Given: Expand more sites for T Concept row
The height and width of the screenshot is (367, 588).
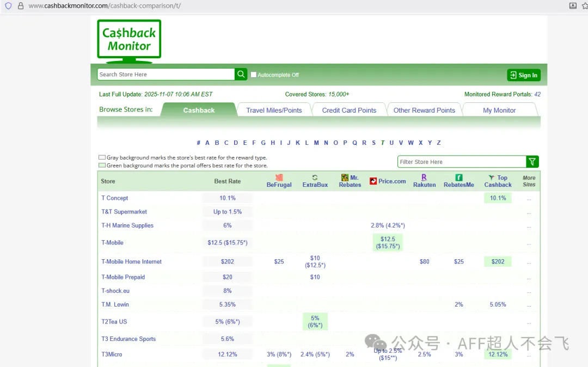Looking at the screenshot, I should [x=529, y=199].
